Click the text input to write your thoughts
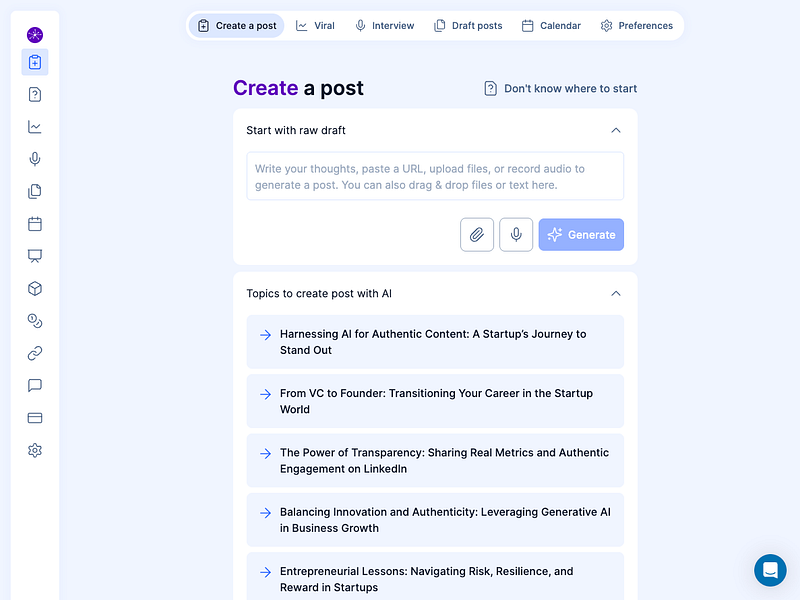 pos(434,176)
